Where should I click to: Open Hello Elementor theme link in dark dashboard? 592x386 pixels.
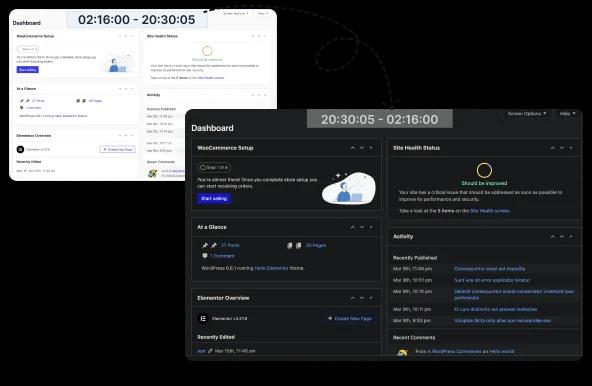[x=271, y=268]
